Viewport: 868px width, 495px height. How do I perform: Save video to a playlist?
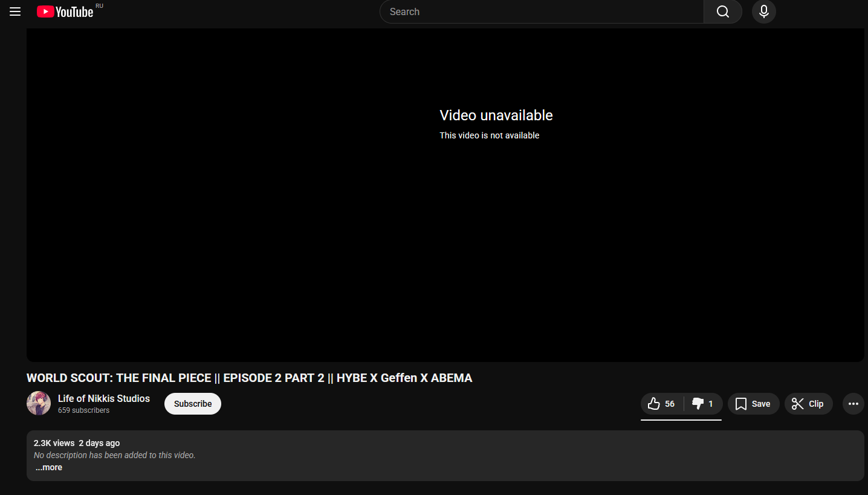753,404
